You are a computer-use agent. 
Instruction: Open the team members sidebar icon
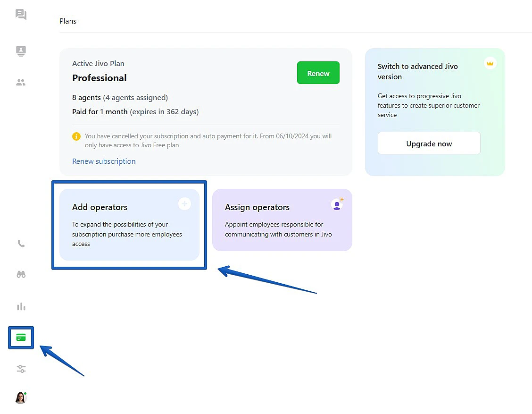[x=21, y=83]
